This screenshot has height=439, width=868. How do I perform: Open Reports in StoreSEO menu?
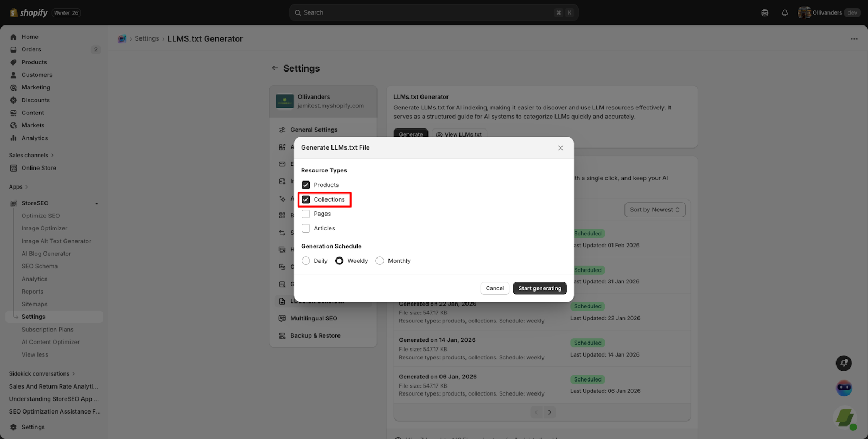pyautogui.click(x=33, y=292)
